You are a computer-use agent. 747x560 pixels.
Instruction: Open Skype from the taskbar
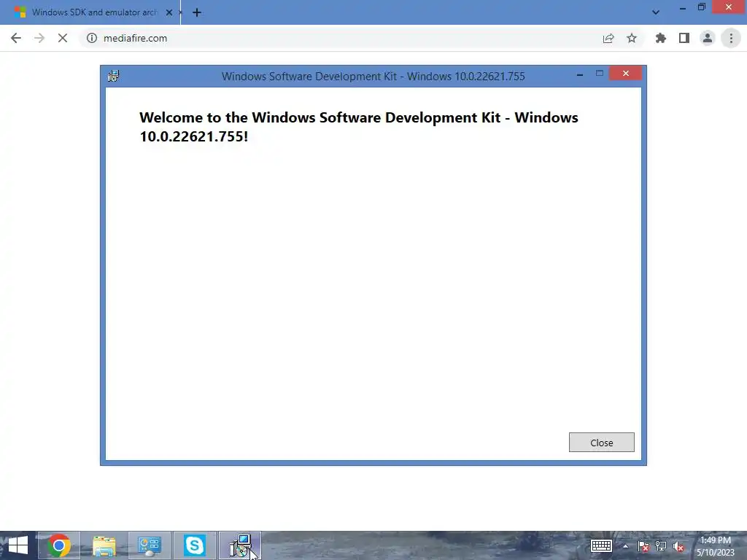pyautogui.click(x=194, y=545)
